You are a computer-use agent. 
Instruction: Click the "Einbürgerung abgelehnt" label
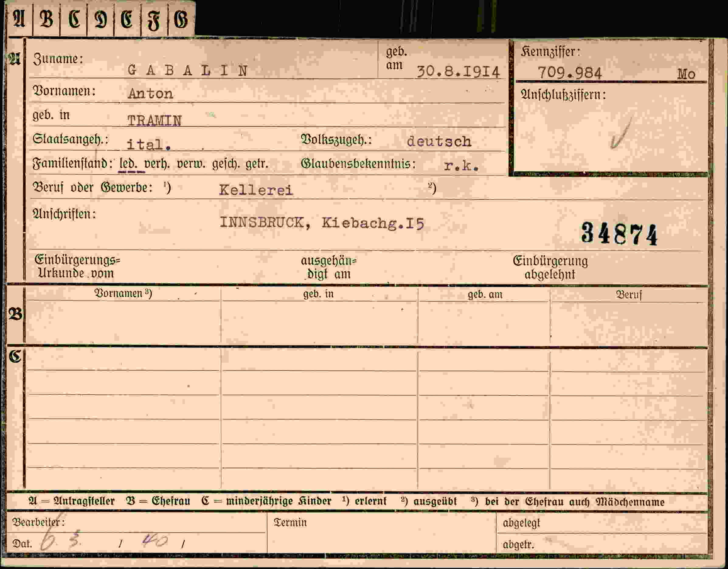[x=550, y=267]
